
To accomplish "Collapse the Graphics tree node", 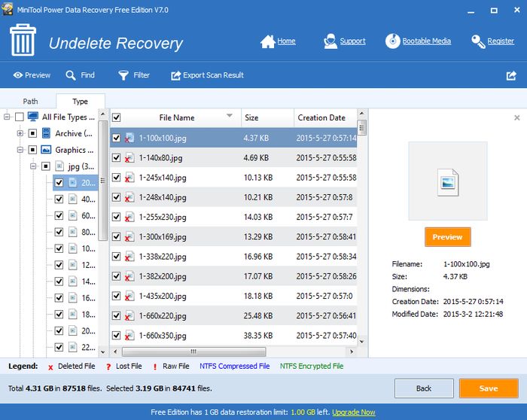I will 20,150.
